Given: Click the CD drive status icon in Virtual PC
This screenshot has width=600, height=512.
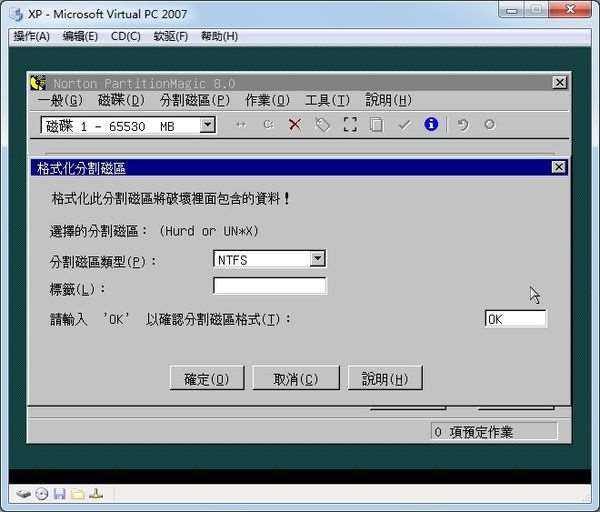Looking at the screenshot, I should 42,494.
